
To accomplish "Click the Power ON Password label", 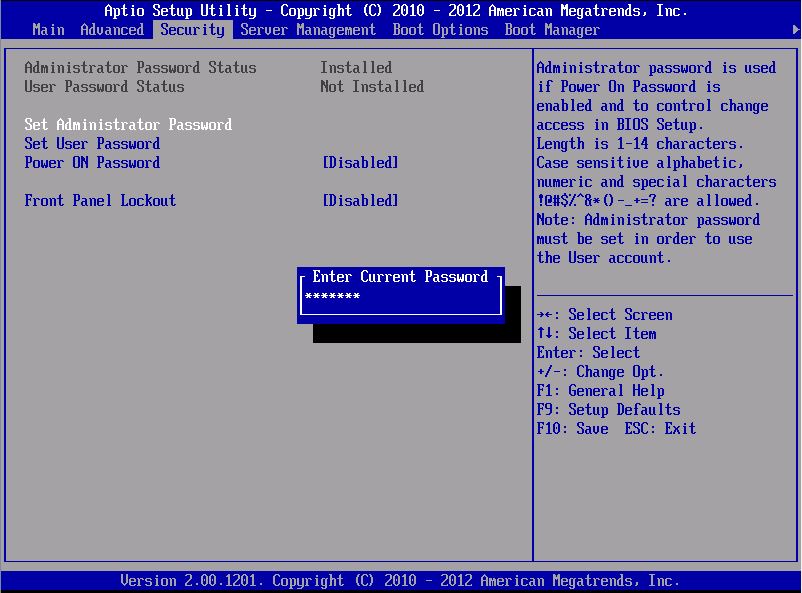I will click(x=92, y=163).
